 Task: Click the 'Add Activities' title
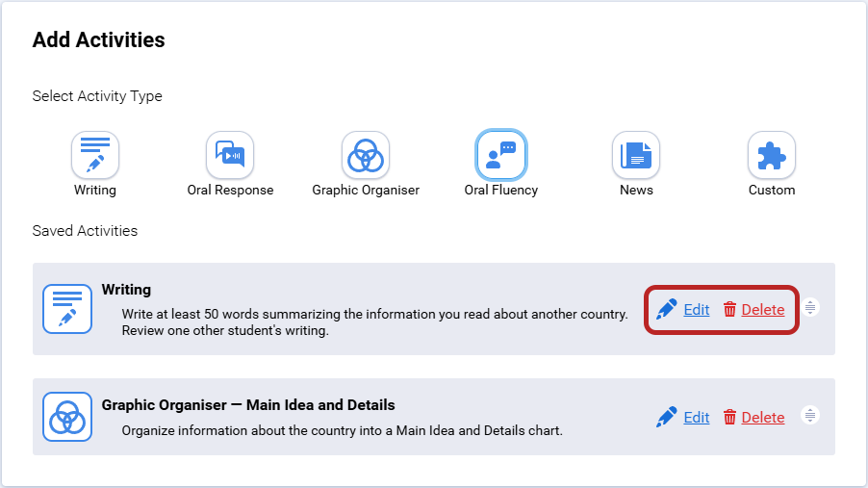pyautogui.click(x=98, y=39)
